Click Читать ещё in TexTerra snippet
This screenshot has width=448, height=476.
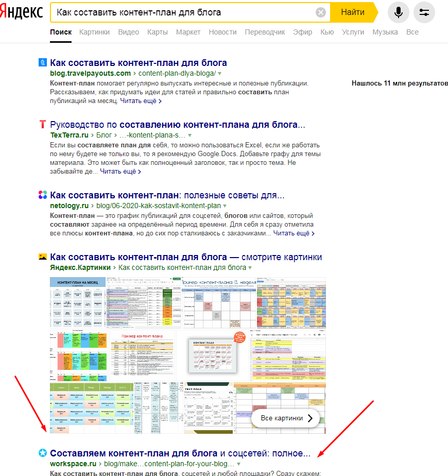click(x=120, y=172)
